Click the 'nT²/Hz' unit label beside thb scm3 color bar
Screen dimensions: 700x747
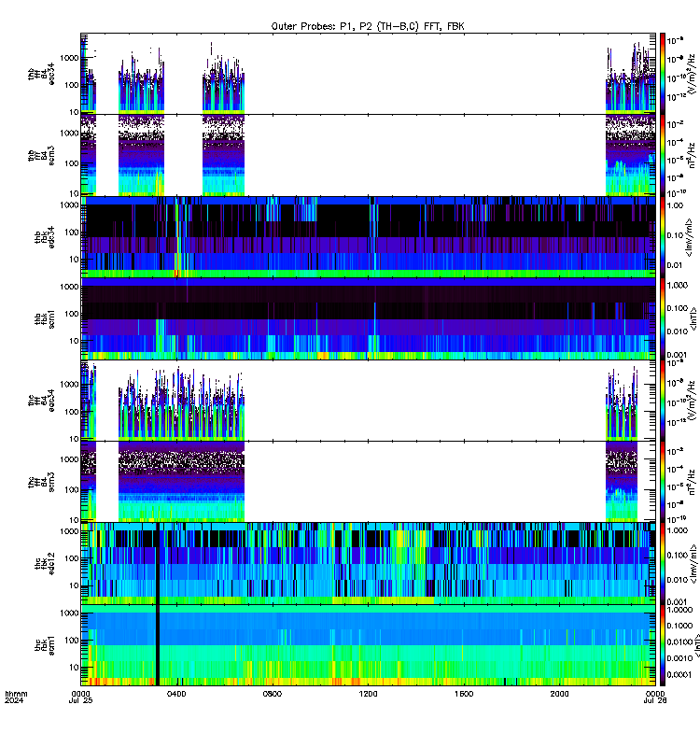click(x=692, y=155)
